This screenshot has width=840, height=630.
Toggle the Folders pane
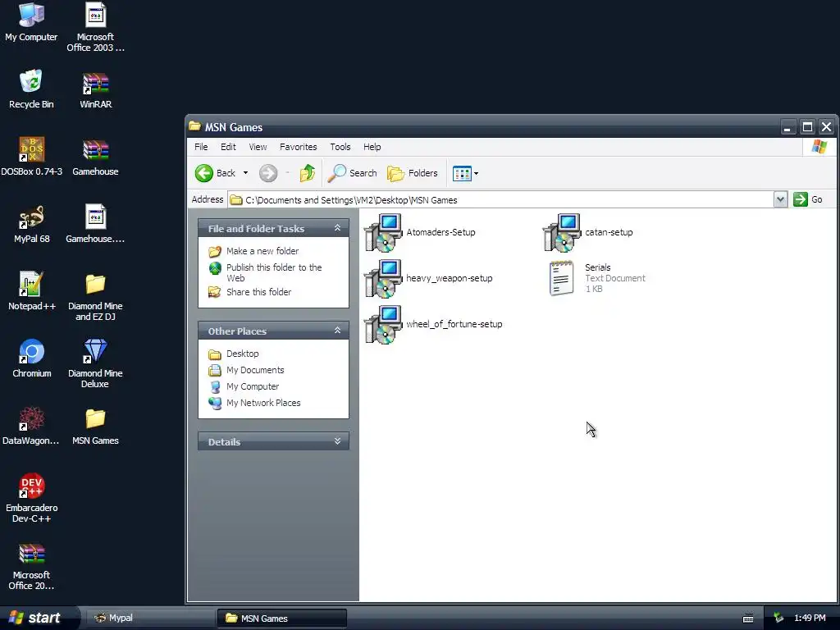click(x=413, y=173)
